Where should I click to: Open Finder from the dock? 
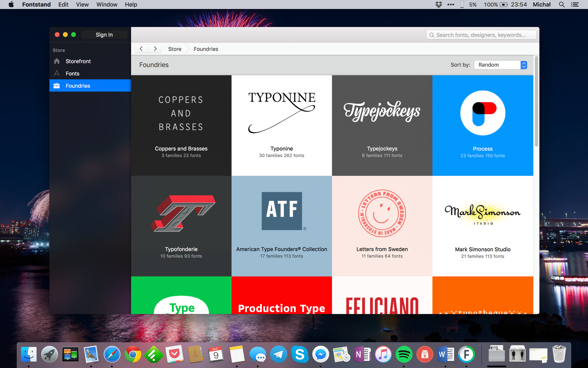tap(29, 354)
